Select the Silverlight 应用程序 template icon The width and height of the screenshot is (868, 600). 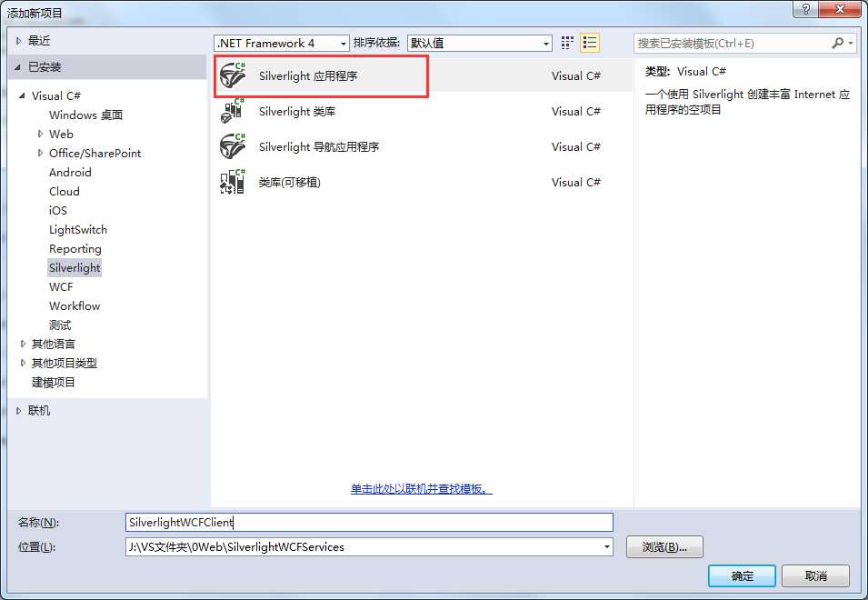point(233,75)
